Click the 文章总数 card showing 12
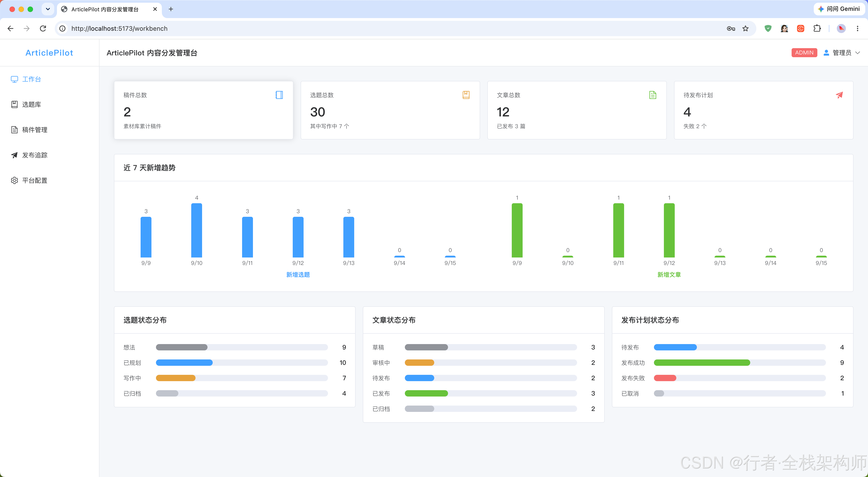The width and height of the screenshot is (868, 477). pyautogui.click(x=577, y=110)
